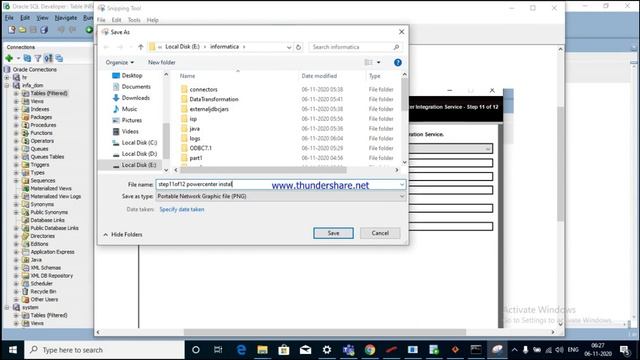Open File menu in SQL Developer

[x=9, y=18]
